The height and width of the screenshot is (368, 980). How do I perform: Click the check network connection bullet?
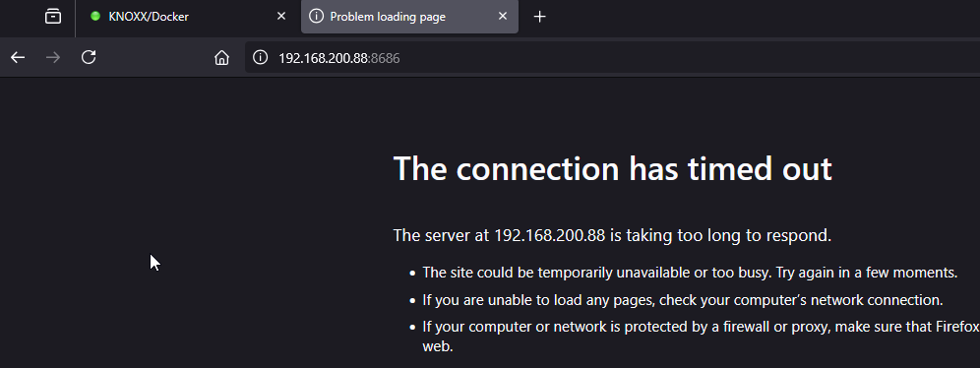[x=683, y=300]
